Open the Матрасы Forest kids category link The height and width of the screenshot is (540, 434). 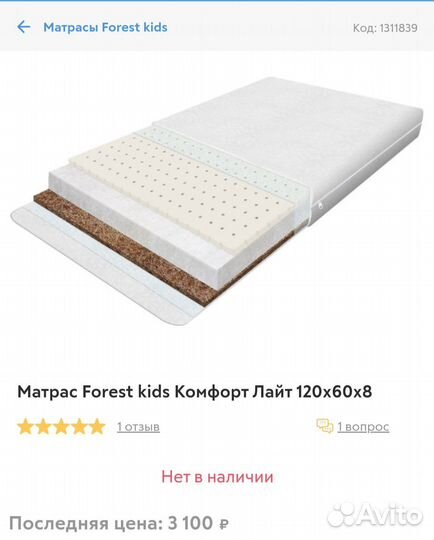(x=105, y=27)
